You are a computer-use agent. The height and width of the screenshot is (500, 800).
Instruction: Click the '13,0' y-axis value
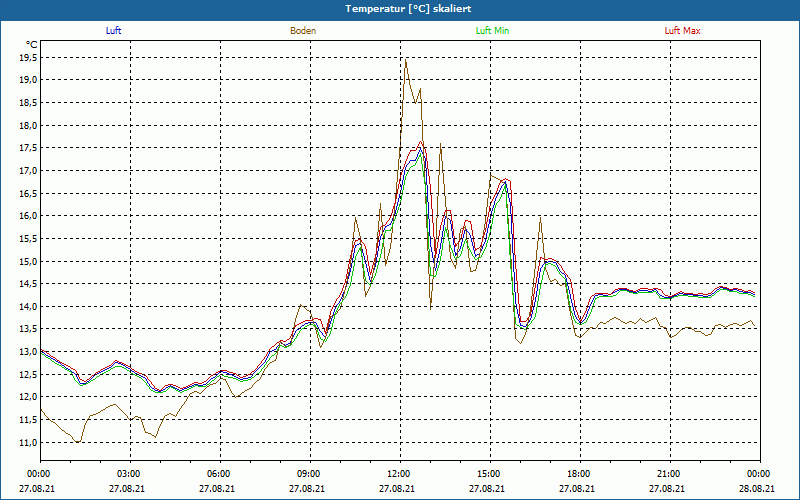tap(29, 352)
